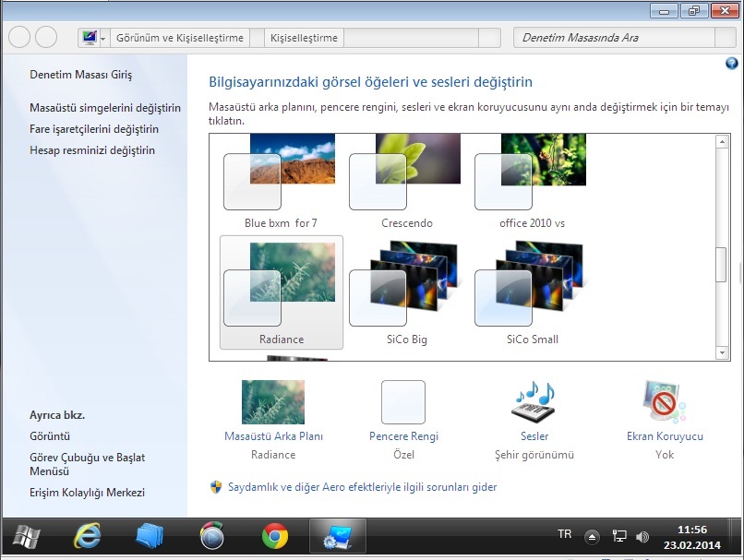Open the Masaüstü Arka Planı icon
Viewport: 744px width, 560px height.
pyautogui.click(x=273, y=402)
